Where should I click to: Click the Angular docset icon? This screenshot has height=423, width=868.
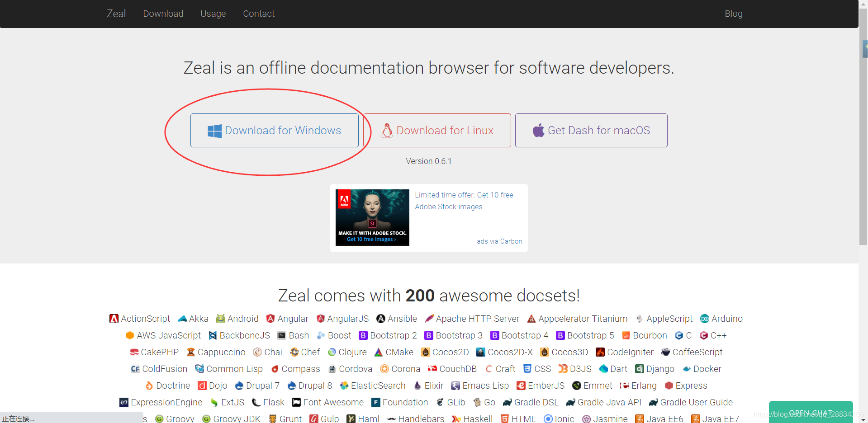[x=270, y=319]
